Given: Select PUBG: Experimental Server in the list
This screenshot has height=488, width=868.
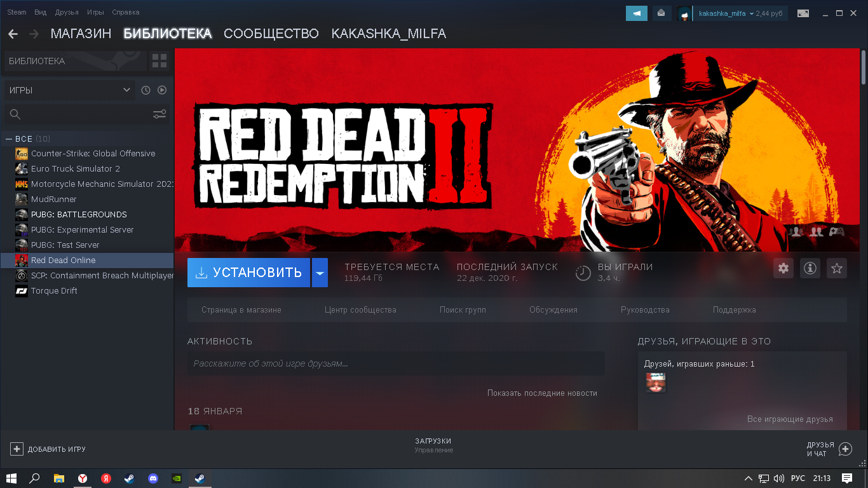Looking at the screenshot, I should pyautogui.click(x=87, y=230).
